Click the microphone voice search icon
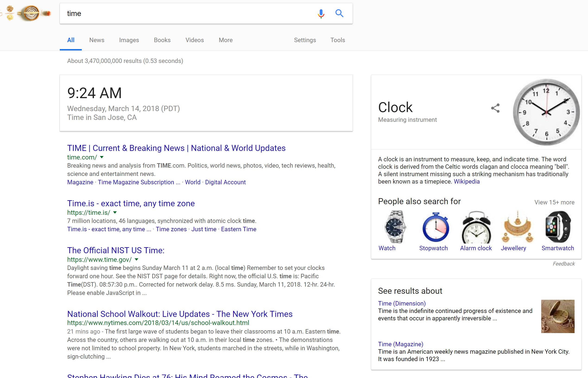 coord(321,13)
